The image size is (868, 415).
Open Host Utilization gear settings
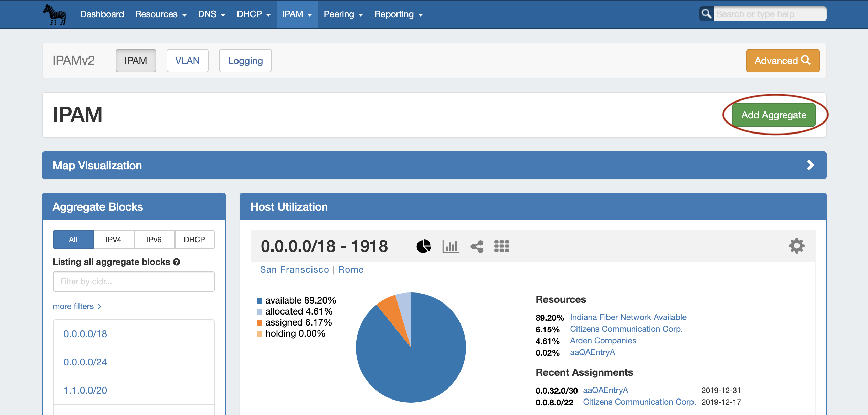[x=796, y=246]
